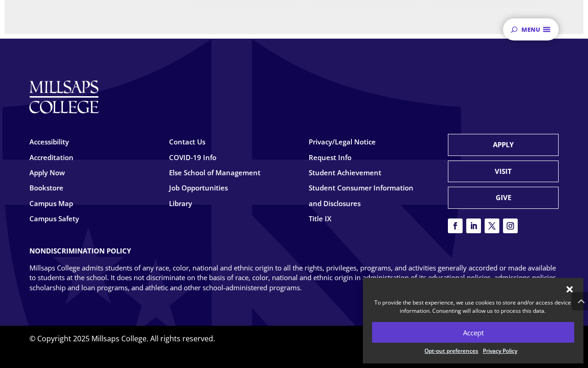
Task: Open Opt-out preferences link
Action: click(x=451, y=351)
